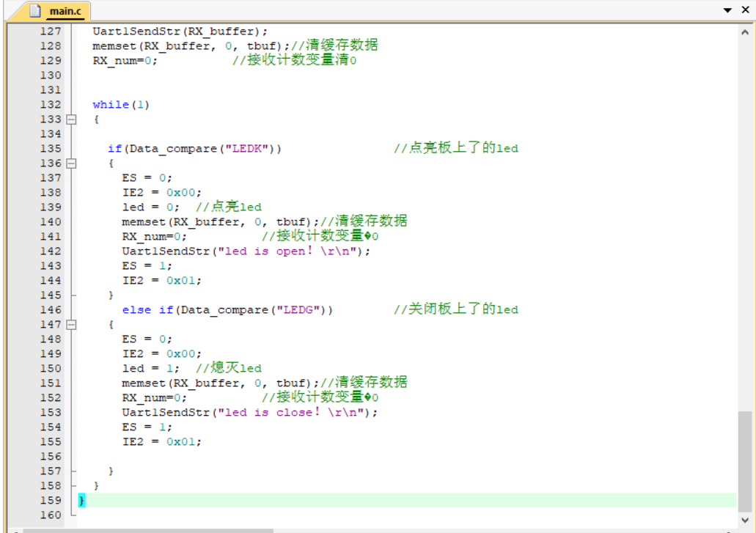Image resolution: width=756 pixels, height=533 pixels.
Task: Click the vertical scrollbar down arrow
Action: click(744, 520)
